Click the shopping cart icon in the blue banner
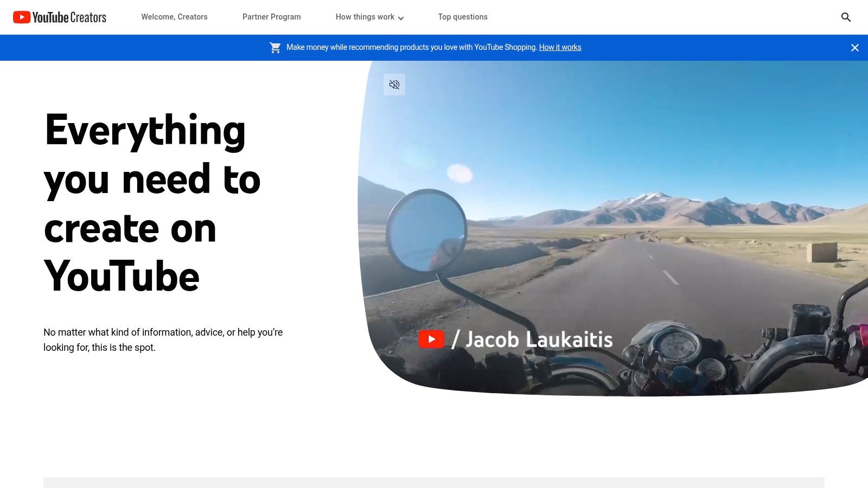This screenshot has width=868, height=488. coord(275,47)
